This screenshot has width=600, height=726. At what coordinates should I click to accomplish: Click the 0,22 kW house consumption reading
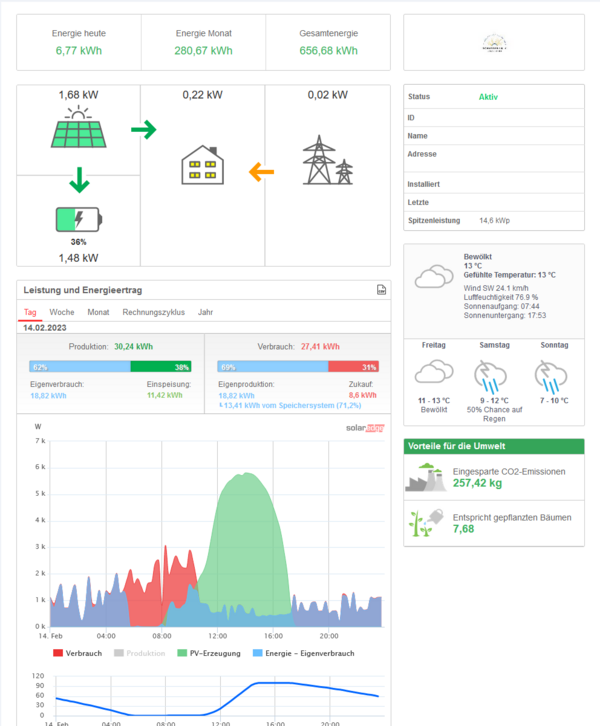(202, 95)
